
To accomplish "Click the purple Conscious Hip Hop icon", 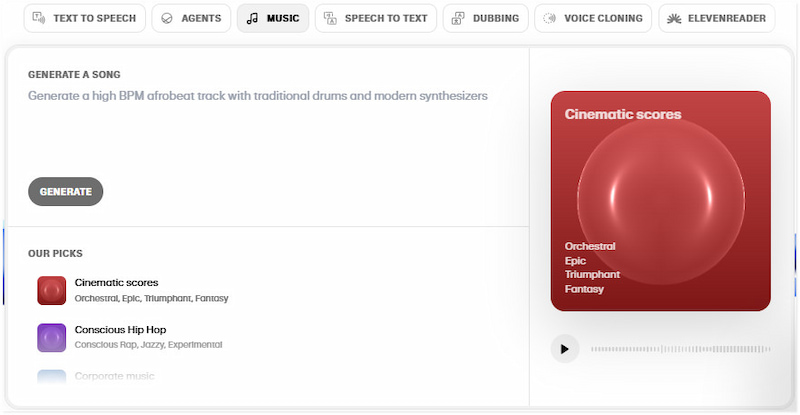I will click(x=51, y=337).
